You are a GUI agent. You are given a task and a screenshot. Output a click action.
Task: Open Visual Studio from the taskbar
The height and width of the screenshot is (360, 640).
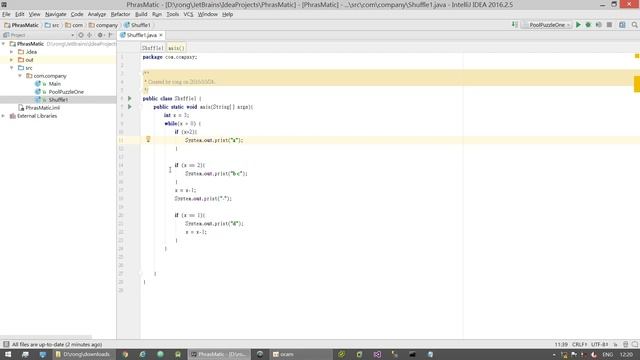(x=377, y=354)
